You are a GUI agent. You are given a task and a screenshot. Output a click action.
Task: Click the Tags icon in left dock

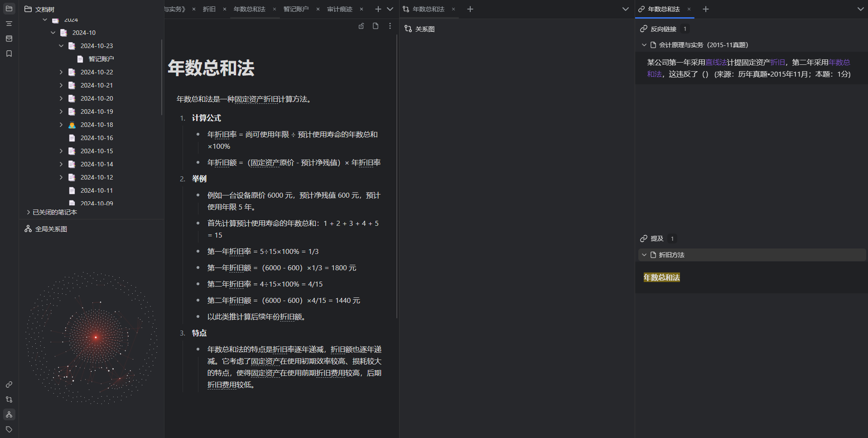point(9,429)
